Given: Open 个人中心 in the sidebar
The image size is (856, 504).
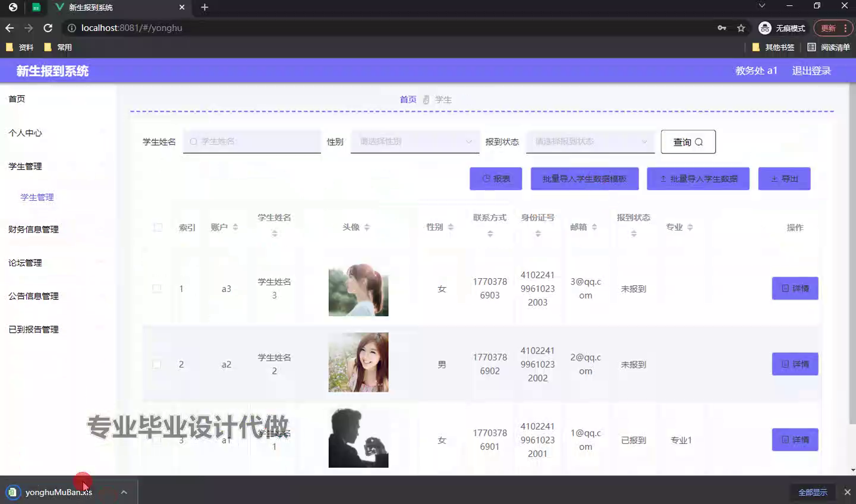Looking at the screenshot, I should [25, 133].
